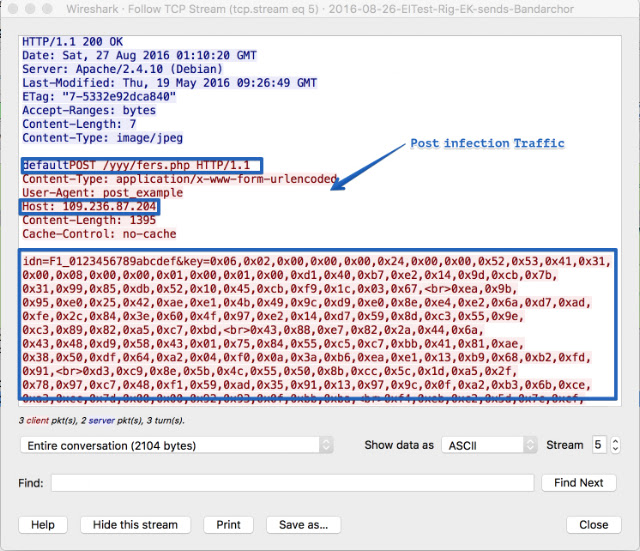Screen dimensions: 640x551
Task: Click the 'Accept-Ranges: bytes' line
Action: (x=89, y=110)
